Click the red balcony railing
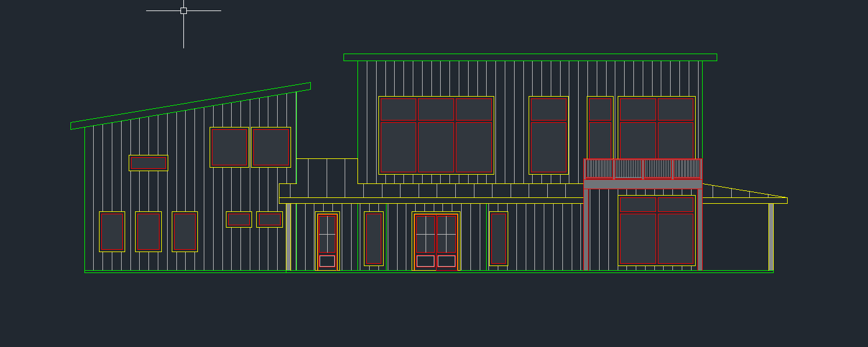The width and height of the screenshot is (868, 347). pos(643,169)
